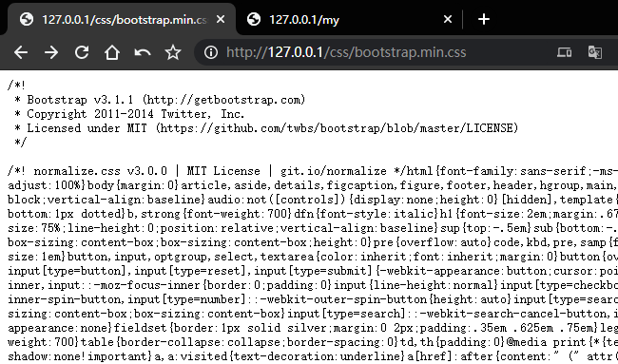Close the 127.0.0.1/my tab

(448, 19)
